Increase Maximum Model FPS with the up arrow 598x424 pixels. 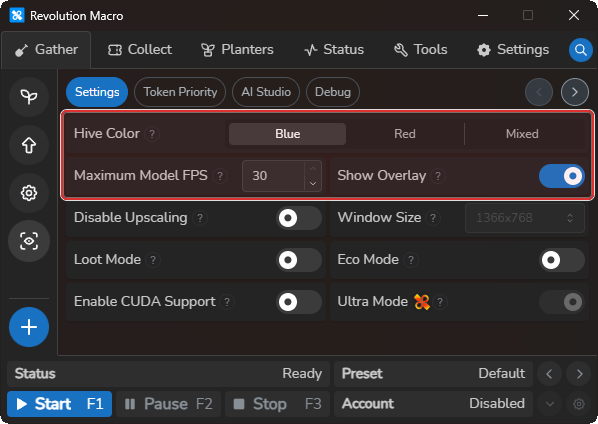pyautogui.click(x=313, y=169)
